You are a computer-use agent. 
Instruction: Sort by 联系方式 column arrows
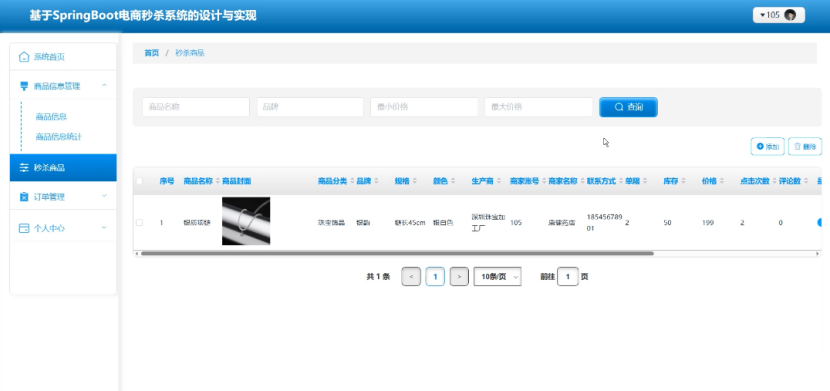621,181
